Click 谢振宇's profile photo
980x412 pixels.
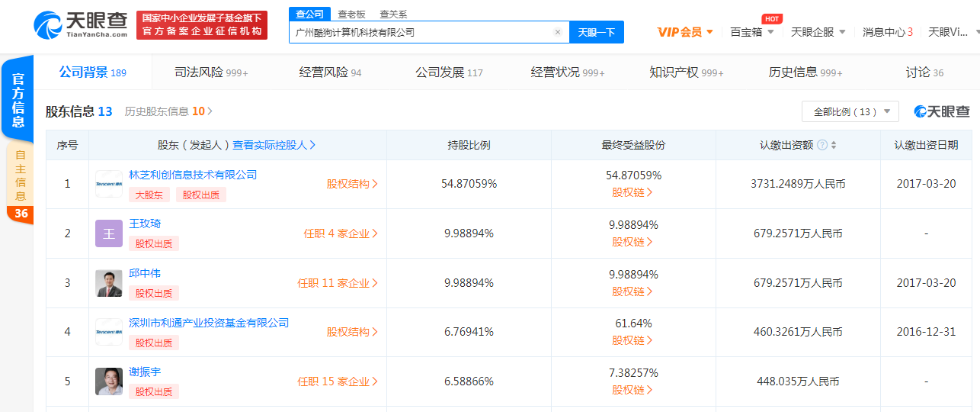click(109, 381)
